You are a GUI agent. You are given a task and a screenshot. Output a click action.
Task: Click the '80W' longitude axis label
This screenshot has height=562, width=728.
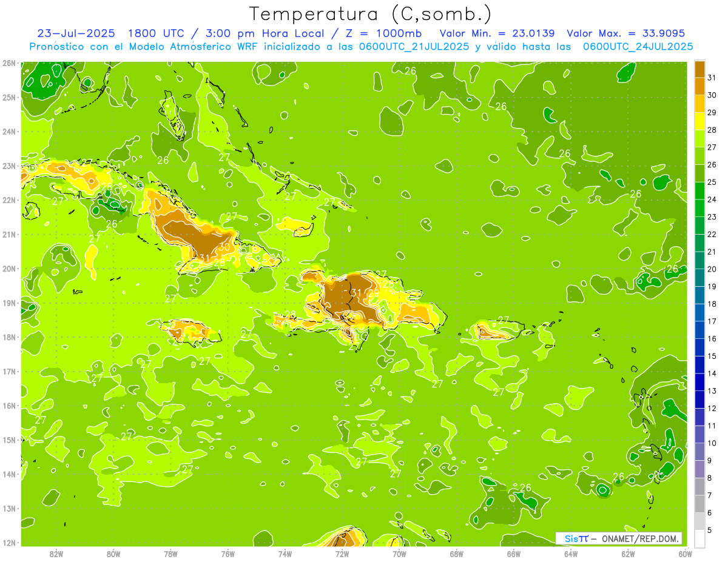[x=113, y=554]
